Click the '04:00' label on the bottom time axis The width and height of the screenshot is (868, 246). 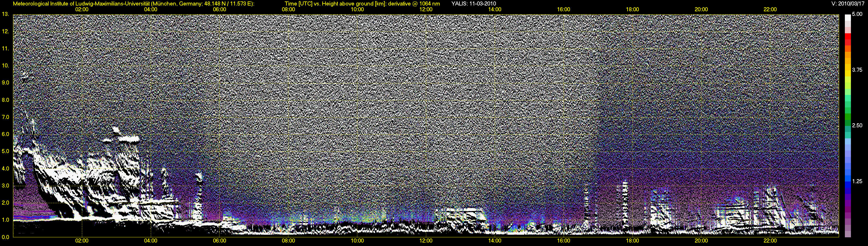tap(151, 241)
